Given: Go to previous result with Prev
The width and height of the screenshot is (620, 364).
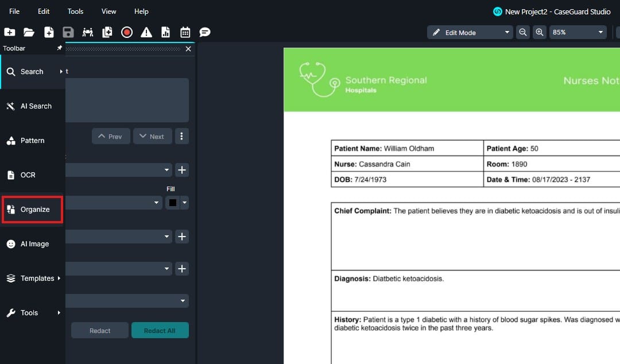Looking at the screenshot, I should click(x=111, y=136).
